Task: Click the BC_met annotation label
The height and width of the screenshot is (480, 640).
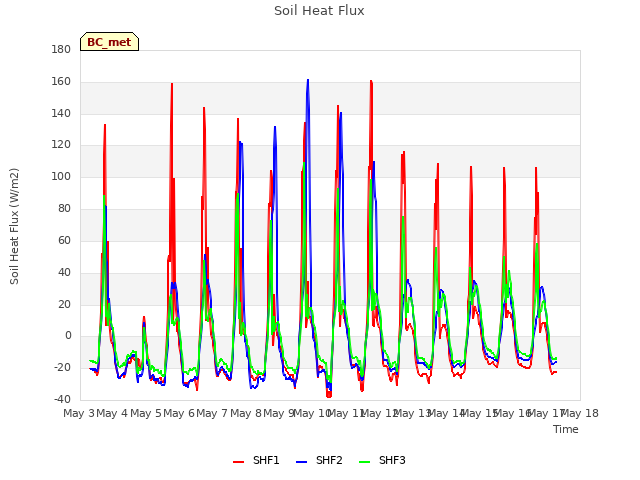Action: (109, 42)
